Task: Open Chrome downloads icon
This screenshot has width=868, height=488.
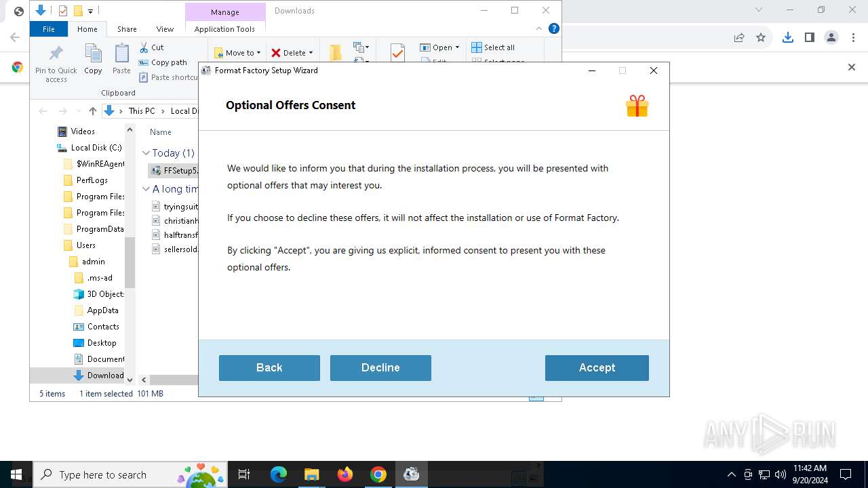Action: point(787,37)
